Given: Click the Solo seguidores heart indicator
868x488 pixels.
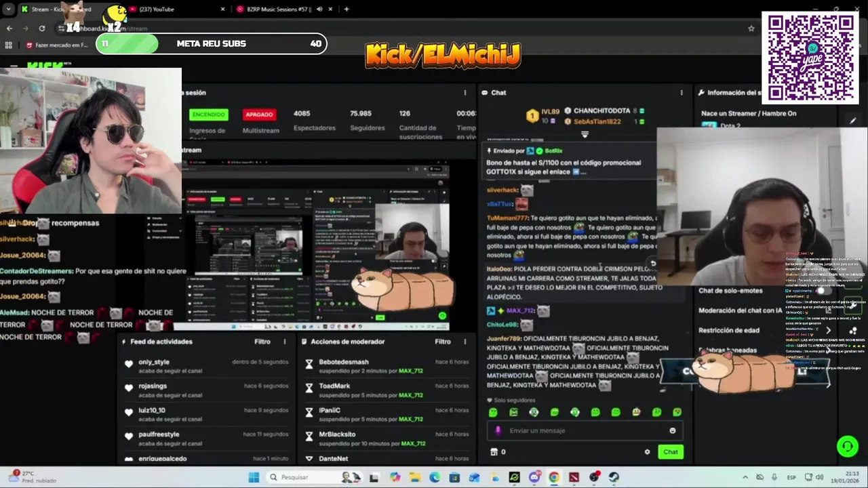Looking at the screenshot, I should tap(490, 401).
